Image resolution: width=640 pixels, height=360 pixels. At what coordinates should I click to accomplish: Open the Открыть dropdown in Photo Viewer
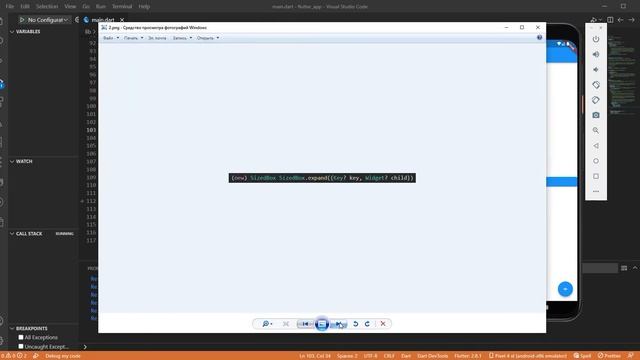[208, 38]
